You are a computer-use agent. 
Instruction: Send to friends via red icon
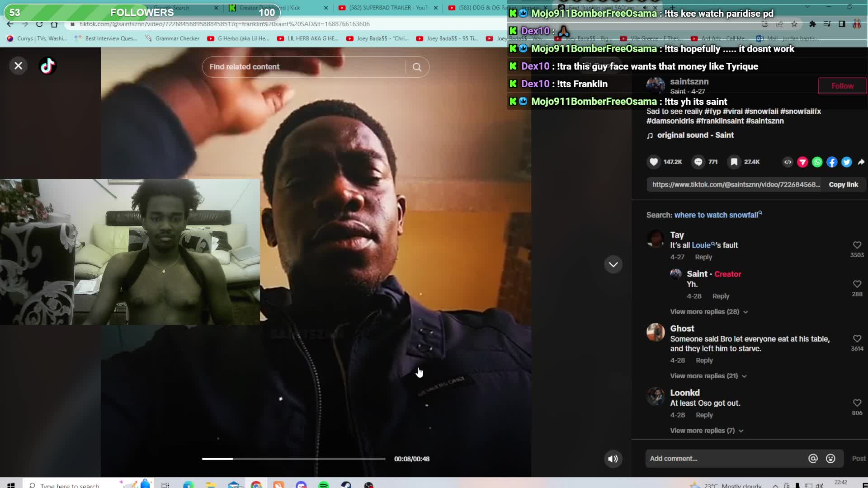[x=802, y=162]
